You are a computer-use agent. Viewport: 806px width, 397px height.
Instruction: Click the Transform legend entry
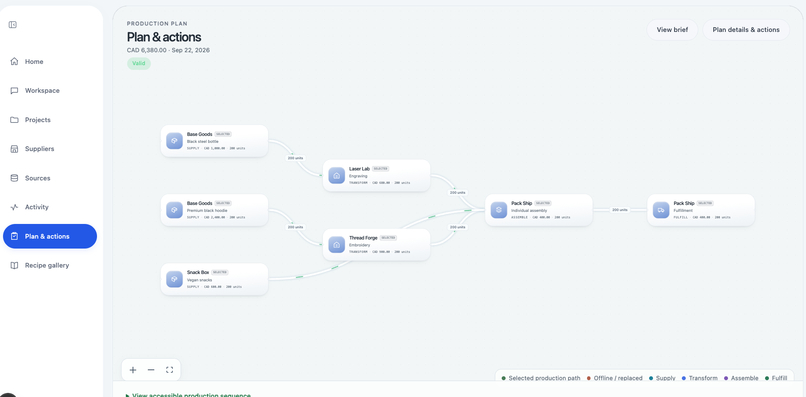click(700, 378)
